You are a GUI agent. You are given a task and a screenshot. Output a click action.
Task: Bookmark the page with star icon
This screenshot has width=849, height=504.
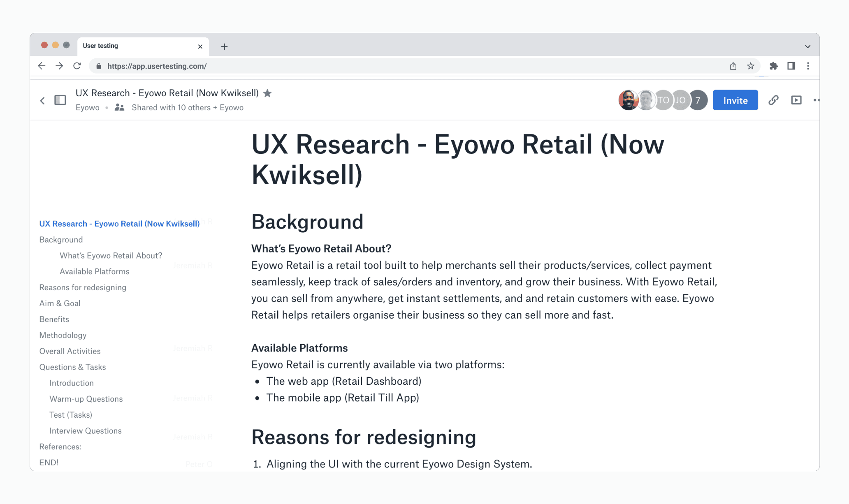coord(751,66)
